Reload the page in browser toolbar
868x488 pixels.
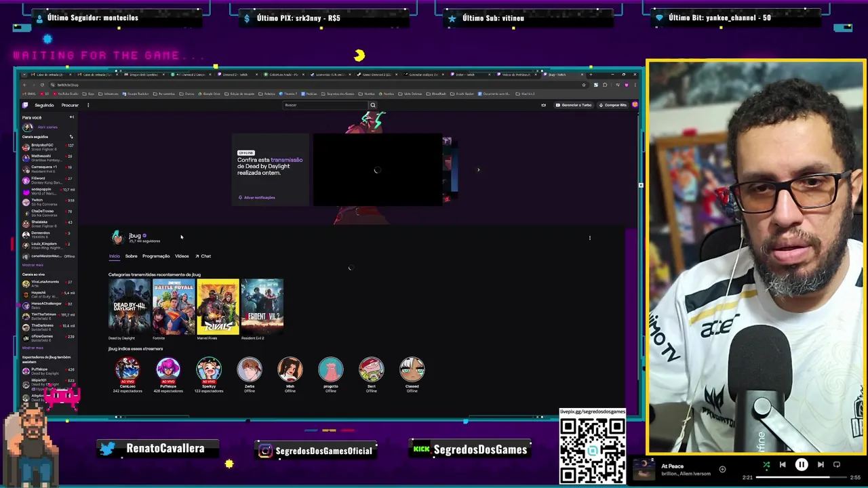41,85
